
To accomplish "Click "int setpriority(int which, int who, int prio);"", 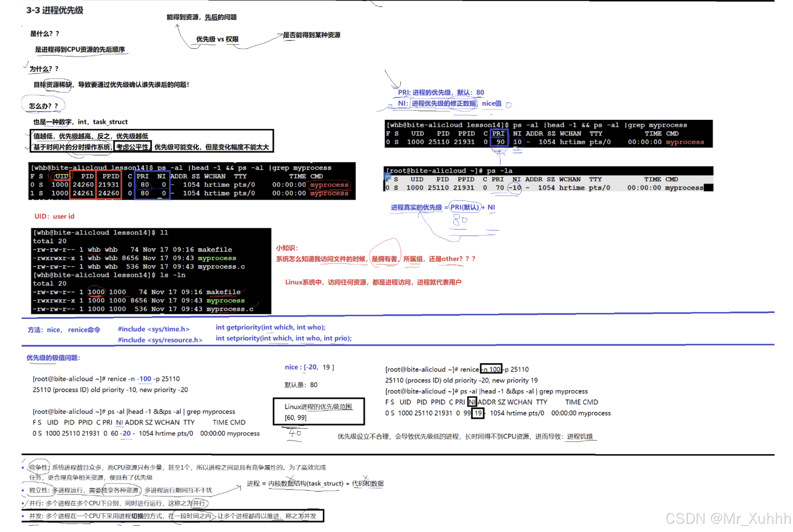I will coord(284,338).
